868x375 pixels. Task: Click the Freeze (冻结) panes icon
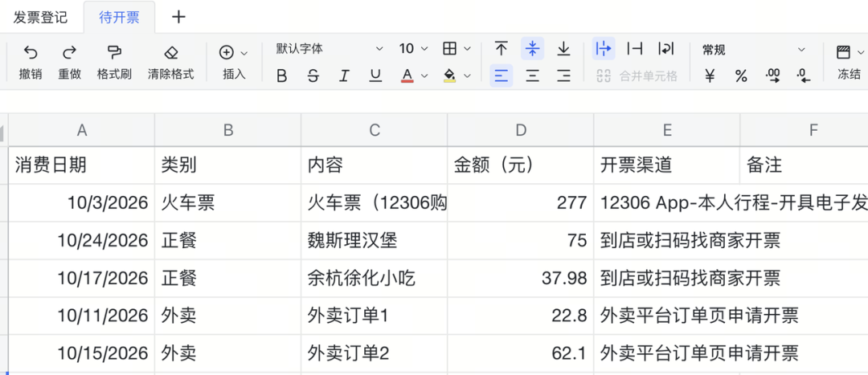click(x=843, y=52)
